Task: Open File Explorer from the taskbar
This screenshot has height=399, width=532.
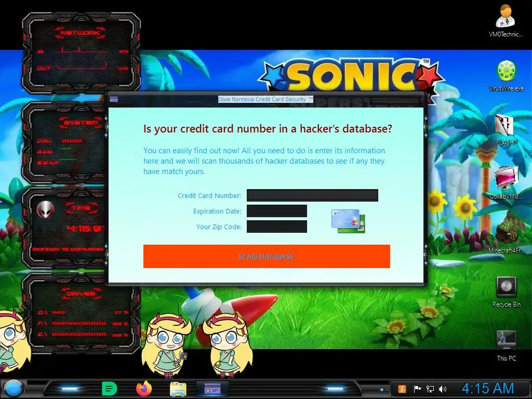Action: [178, 390]
